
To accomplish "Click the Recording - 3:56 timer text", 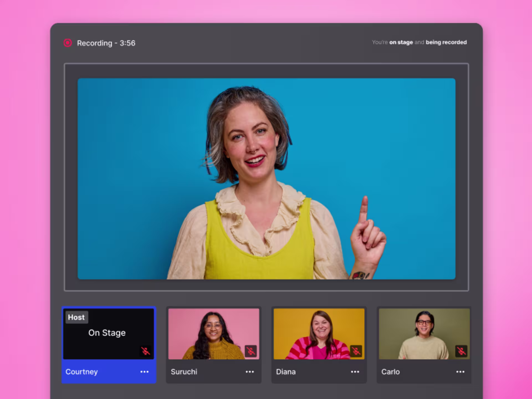I will tap(106, 43).
